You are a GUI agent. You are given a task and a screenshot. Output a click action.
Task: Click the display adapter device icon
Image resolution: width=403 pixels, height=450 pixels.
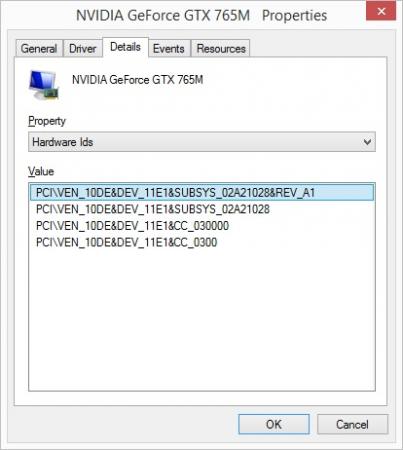click(44, 85)
